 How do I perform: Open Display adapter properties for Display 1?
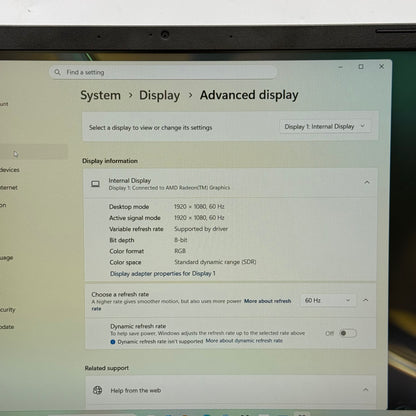point(163,274)
